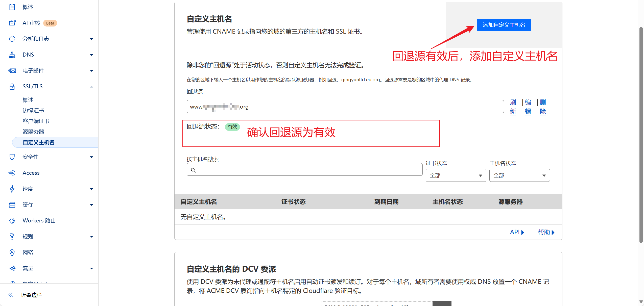This screenshot has width=644, height=306.
Task: Click the 编辑 link for fallback origin
Action: [528, 107]
